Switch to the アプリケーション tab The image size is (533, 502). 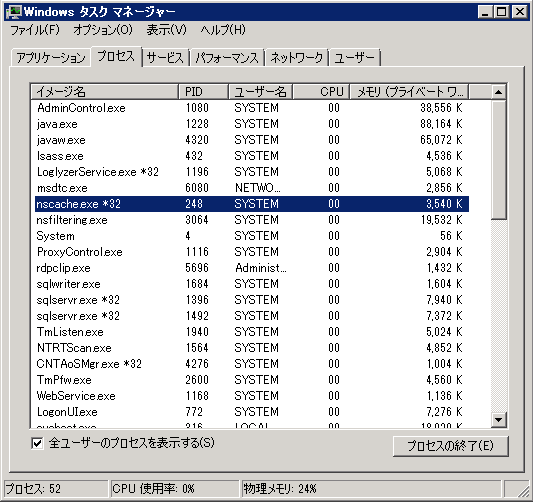pyautogui.click(x=51, y=57)
